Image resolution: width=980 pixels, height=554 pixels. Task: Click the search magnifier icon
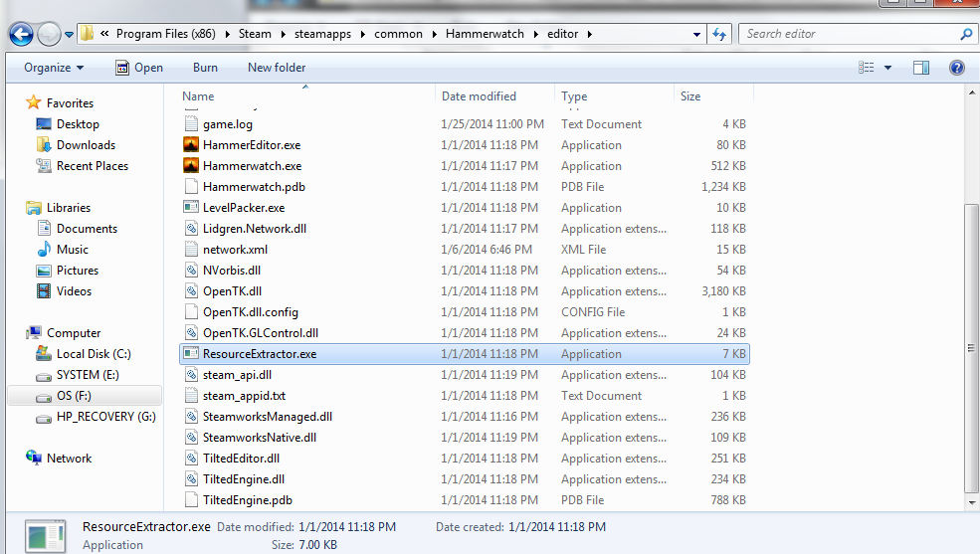click(x=966, y=34)
